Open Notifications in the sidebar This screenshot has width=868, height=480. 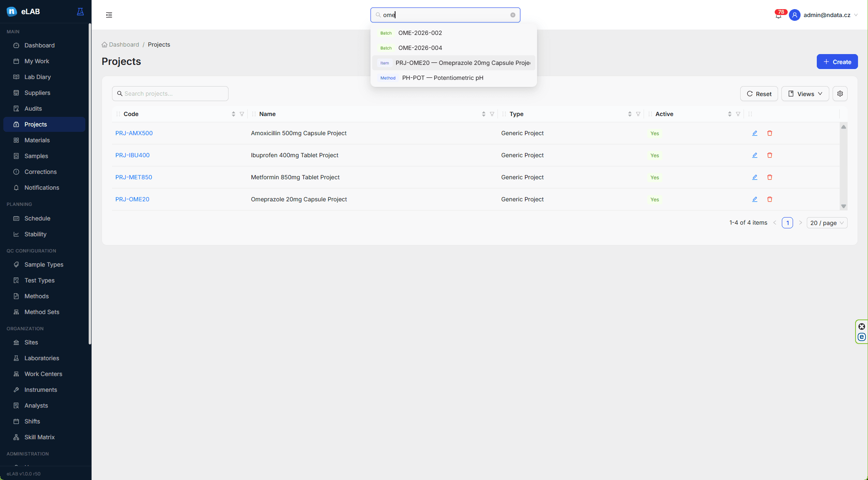44,188
